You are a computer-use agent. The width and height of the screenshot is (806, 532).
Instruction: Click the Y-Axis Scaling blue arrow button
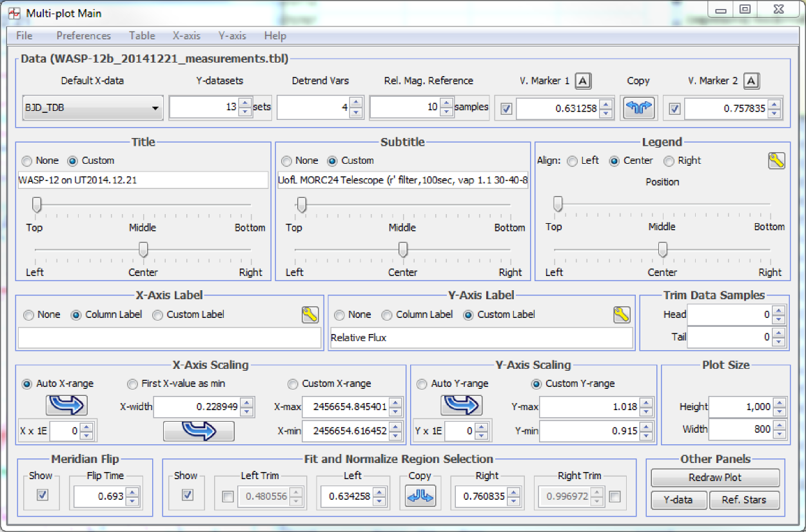pyautogui.click(x=461, y=405)
